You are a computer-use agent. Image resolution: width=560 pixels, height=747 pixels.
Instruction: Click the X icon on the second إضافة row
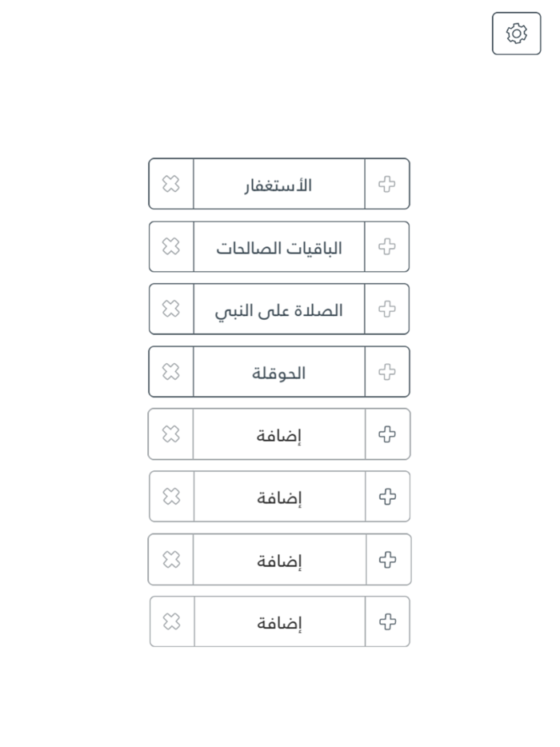click(170, 496)
